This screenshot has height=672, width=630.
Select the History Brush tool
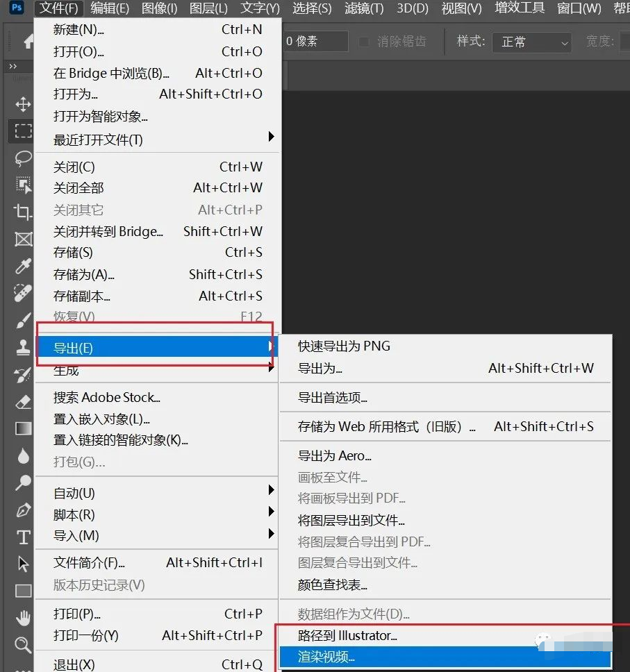pyautogui.click(x=23, y=375)
